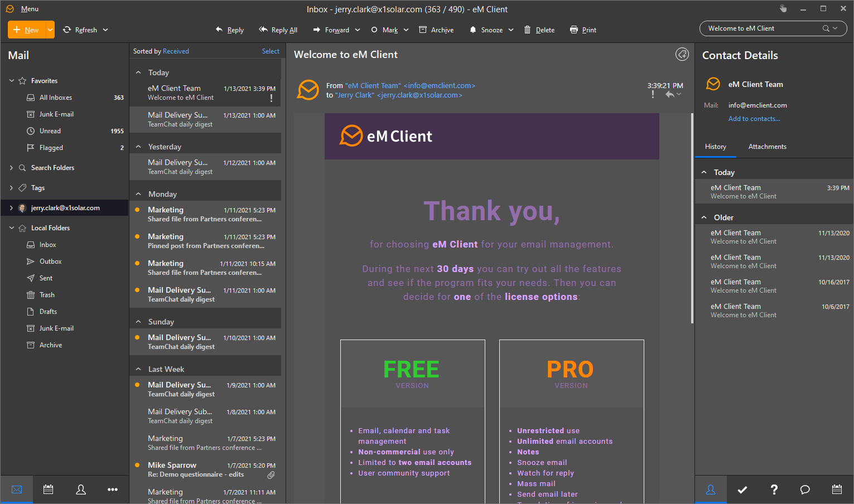Switch to the Attachments tab
The height and width of the screenshot is (504, 854).
767,147
